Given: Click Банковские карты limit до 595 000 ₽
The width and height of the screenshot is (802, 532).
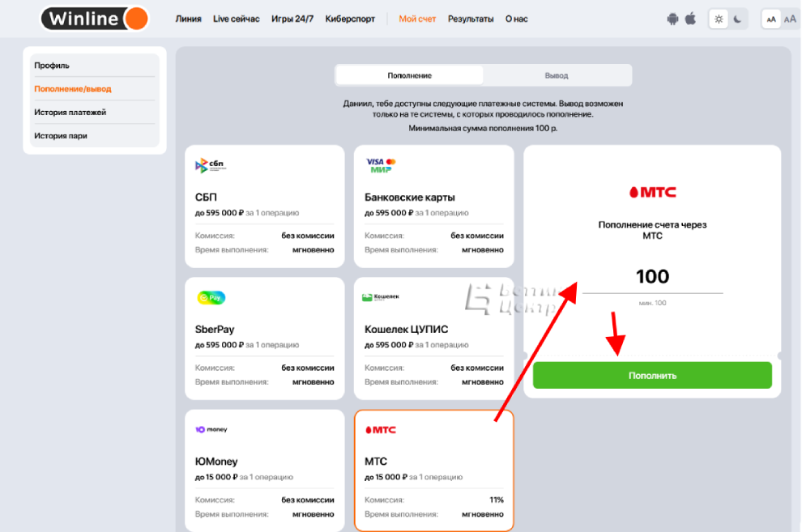Looking at the screenshot, I should 389,213.
